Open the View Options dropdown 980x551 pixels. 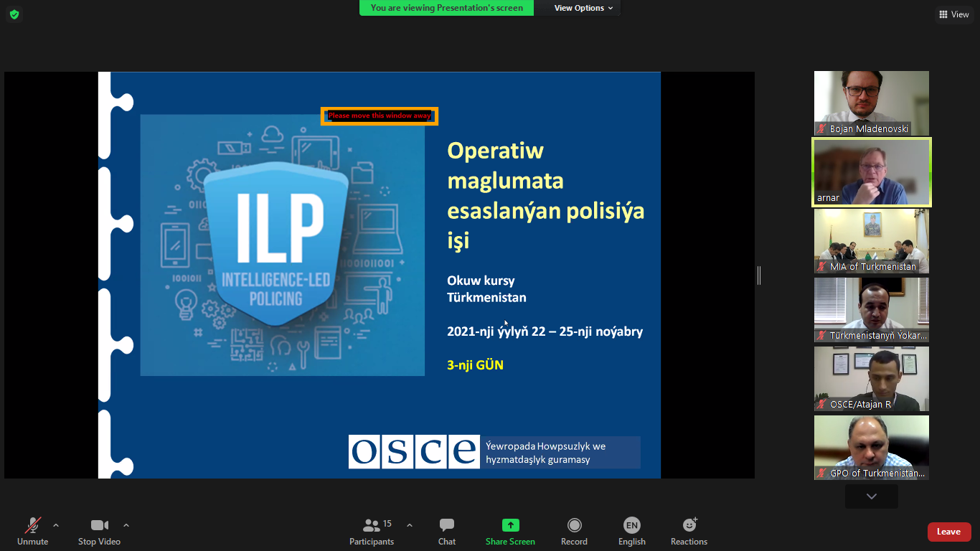(x=583, y=8)
